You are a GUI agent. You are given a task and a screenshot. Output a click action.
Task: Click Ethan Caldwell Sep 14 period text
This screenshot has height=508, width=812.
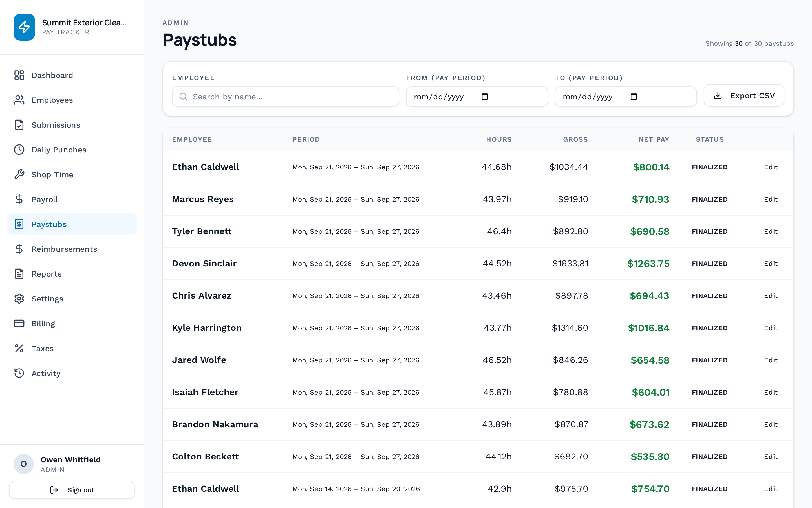[x=356, y=489]
